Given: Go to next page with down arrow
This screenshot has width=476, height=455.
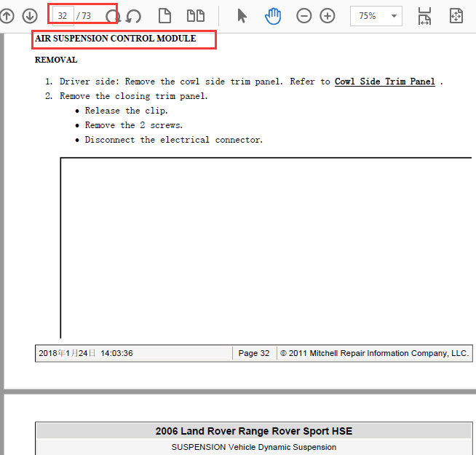Looking at the screenshot, I should click(x=30, y=16).
